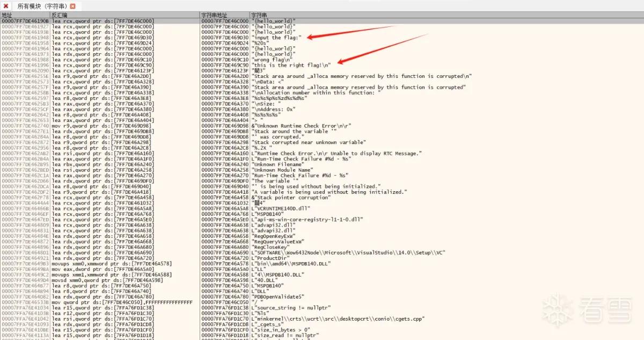This screenshot has height=340, width=644.
Task: Select L"SOFTWARE\\Wow6432Node" registry path string
Action: [348, 252]
